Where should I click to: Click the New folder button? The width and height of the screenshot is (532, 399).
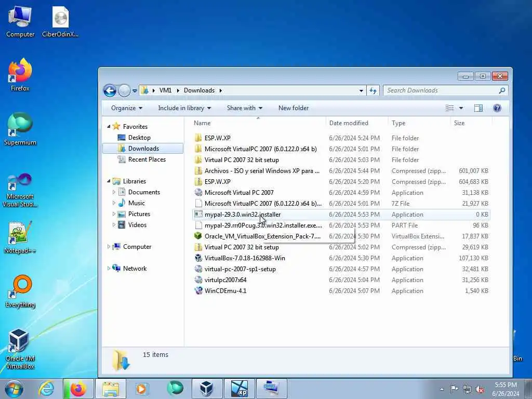tap(294, 108)
